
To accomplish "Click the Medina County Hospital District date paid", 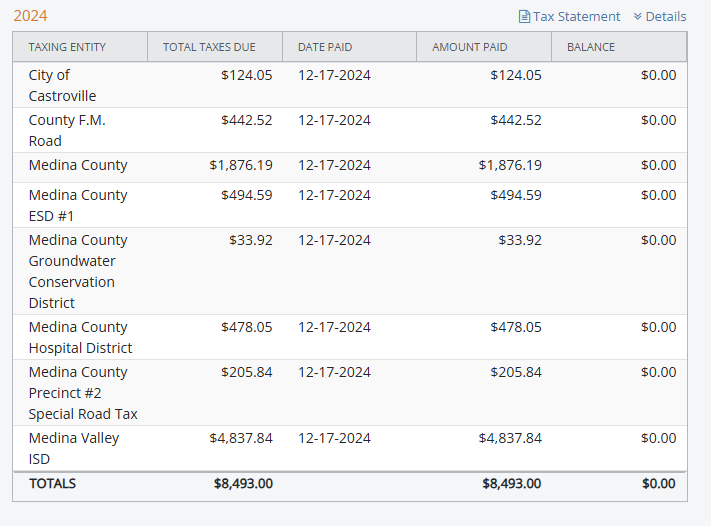I will (x=334, y=327).
